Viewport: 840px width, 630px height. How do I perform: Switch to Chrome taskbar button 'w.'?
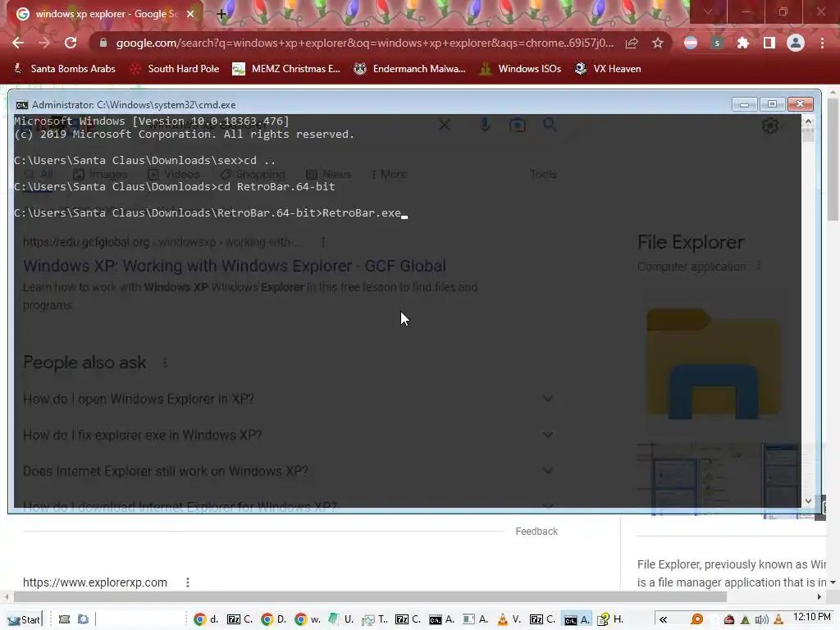coord(308,619)
